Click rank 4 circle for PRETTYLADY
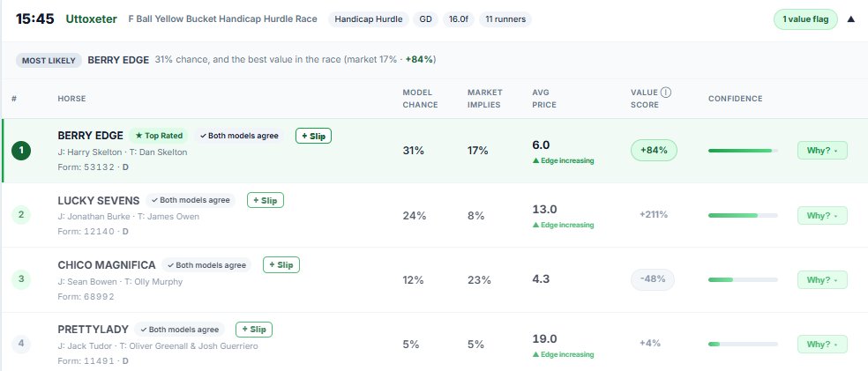Screen dimensions: 868x371 (x=21, y=344)
